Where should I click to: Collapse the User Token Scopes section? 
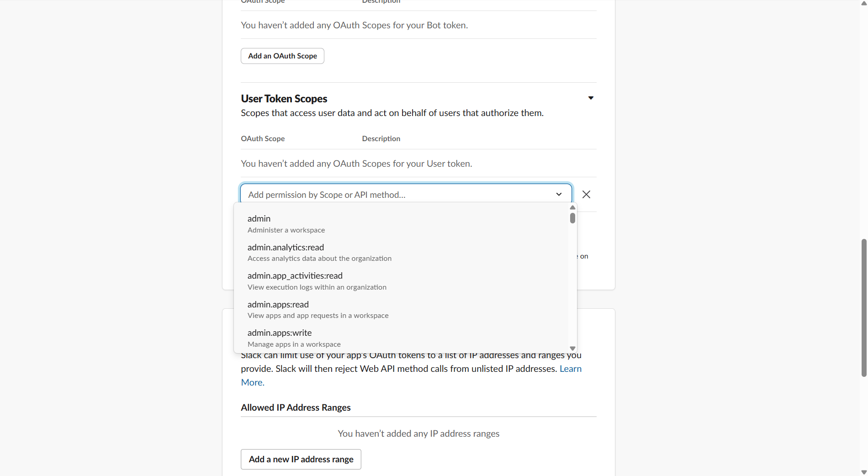[590, 98]
